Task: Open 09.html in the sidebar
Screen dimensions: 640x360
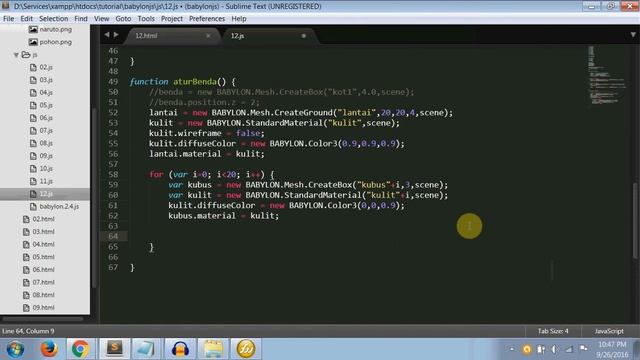Action: 43,308
